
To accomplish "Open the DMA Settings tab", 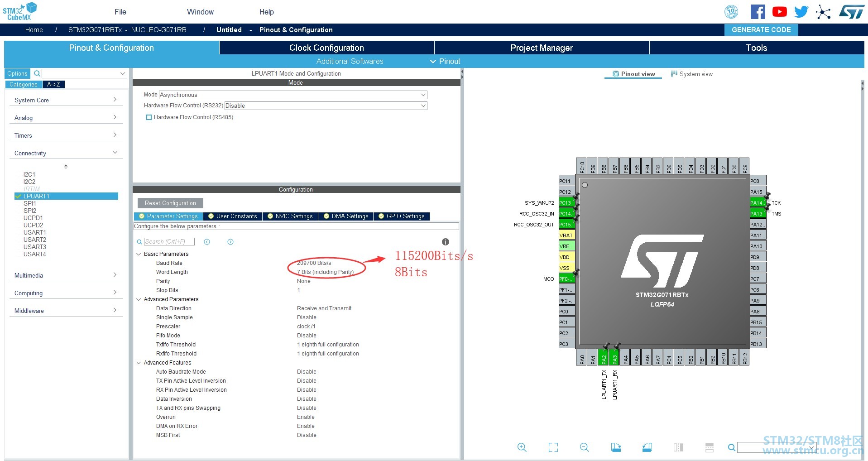I will click(346, 216).
